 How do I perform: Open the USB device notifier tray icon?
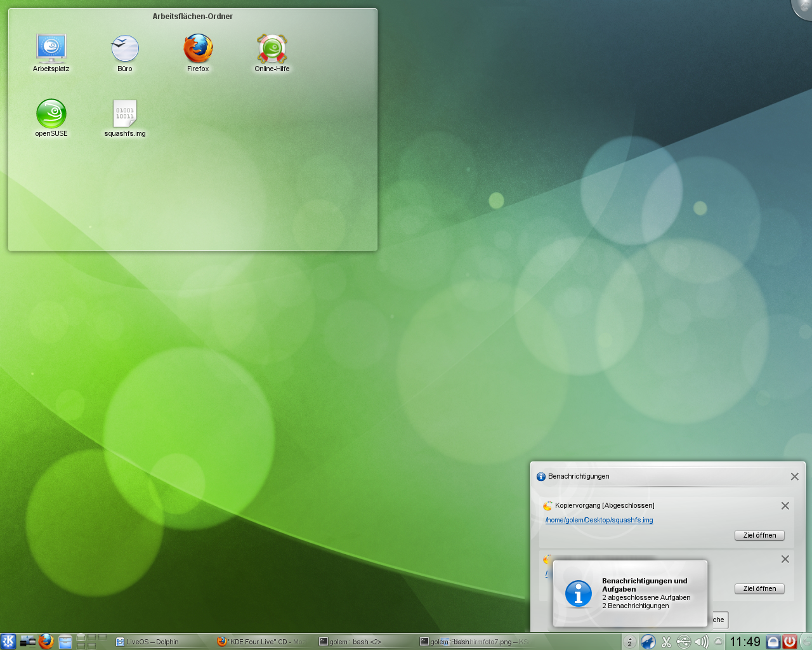pos(683,642)
